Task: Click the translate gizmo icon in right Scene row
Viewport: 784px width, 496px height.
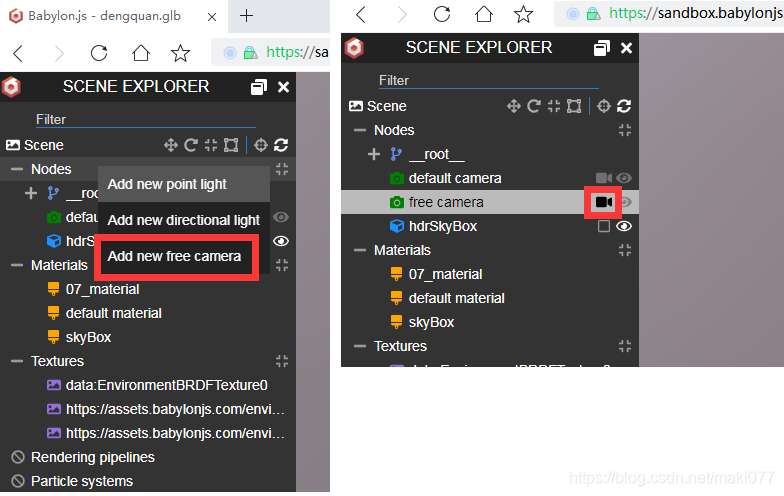Action: 514,106
